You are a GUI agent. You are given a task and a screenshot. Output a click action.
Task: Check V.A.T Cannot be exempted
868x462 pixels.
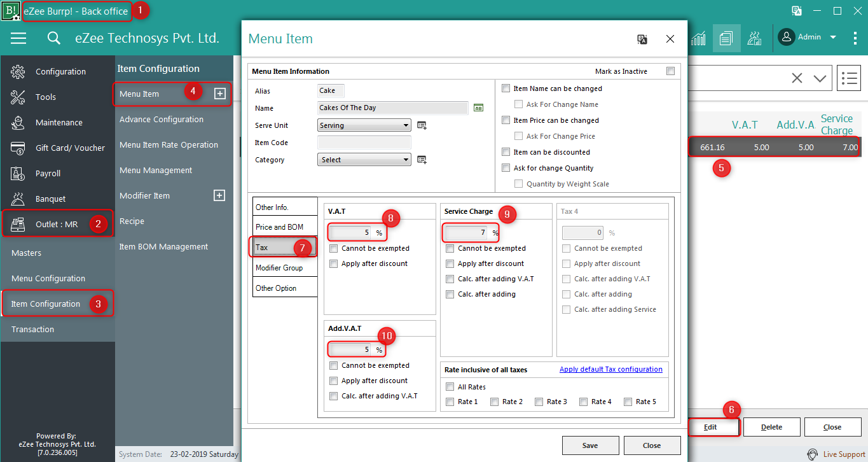[x=333, y=248]
